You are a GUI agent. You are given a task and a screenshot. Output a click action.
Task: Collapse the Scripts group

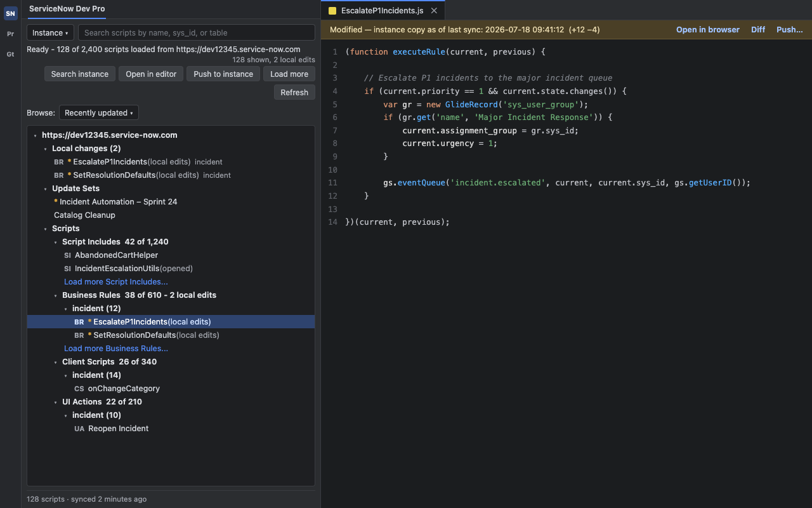point(46,229)
